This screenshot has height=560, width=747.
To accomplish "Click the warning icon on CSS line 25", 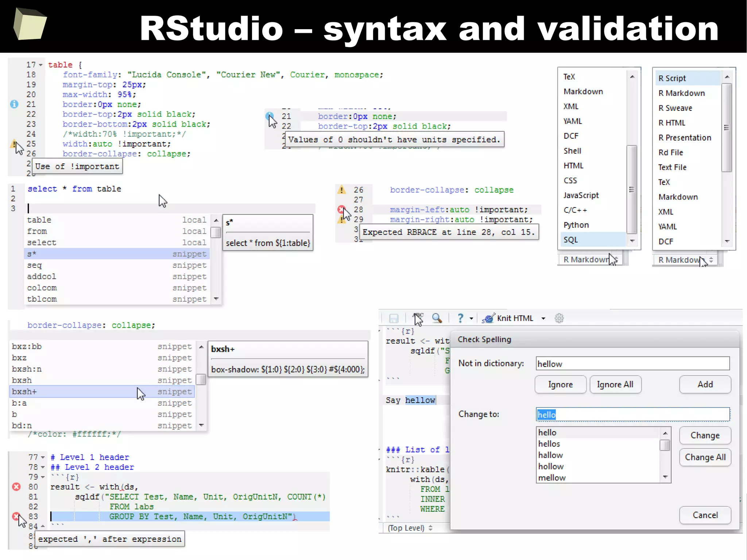I will pyautogui.click(x=13, y=143).
